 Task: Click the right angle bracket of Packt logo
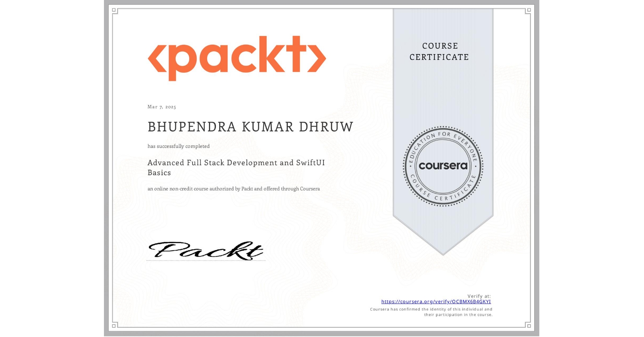[315, 58]
